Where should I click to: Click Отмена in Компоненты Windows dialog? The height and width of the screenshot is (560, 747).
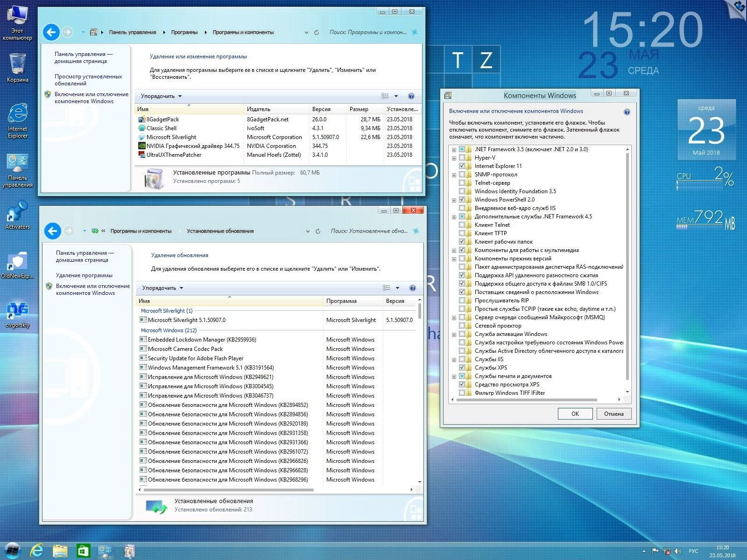click(x=614, y=414)
